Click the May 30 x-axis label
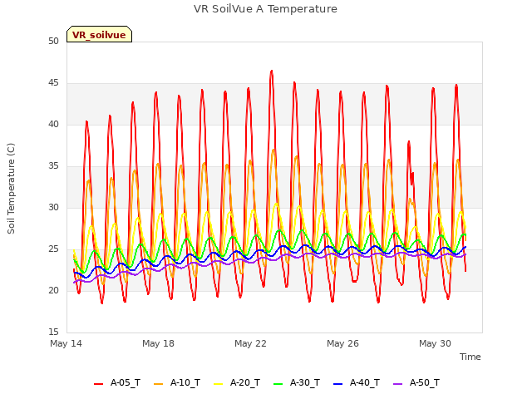Screen dimensions: 532x399 tap(435, 343)
